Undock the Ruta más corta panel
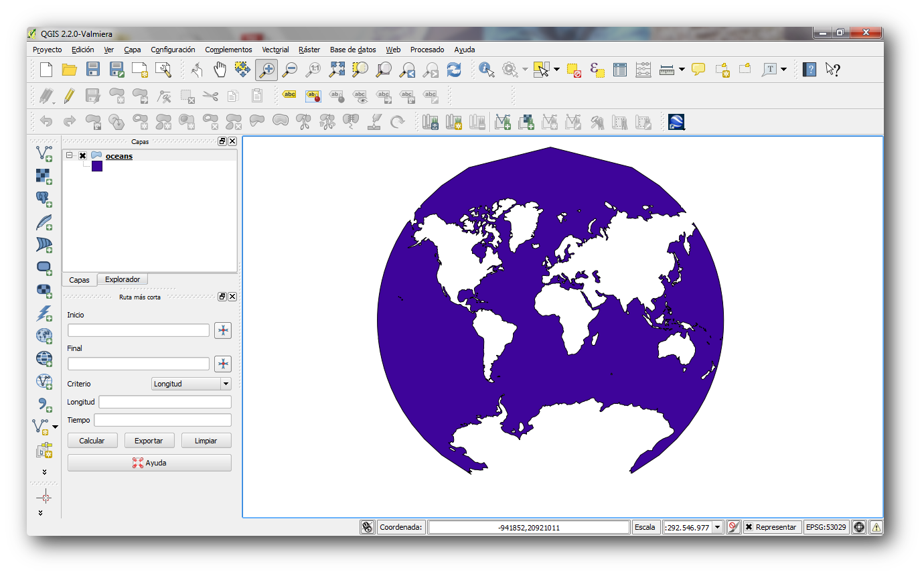The height and width of the screenshot is (576, 924). point(222,296)
